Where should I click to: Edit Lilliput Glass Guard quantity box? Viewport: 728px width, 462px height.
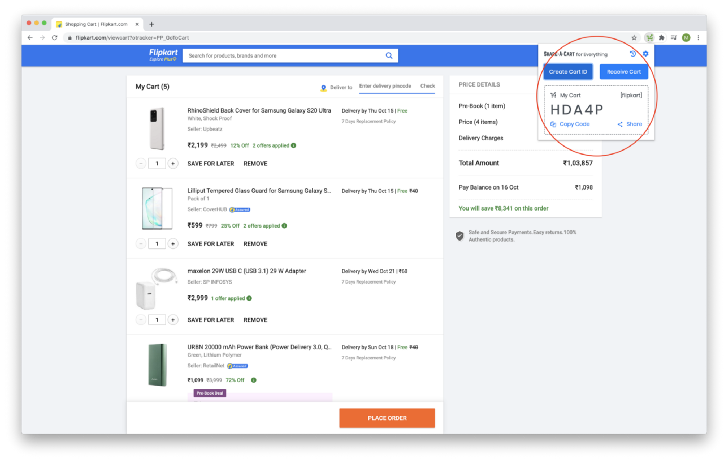(157, 244)
